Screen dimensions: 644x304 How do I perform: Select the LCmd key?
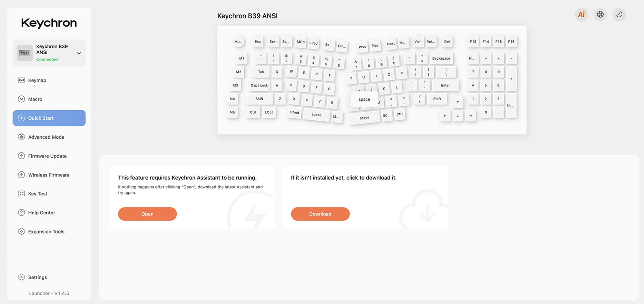pos(294,112)
